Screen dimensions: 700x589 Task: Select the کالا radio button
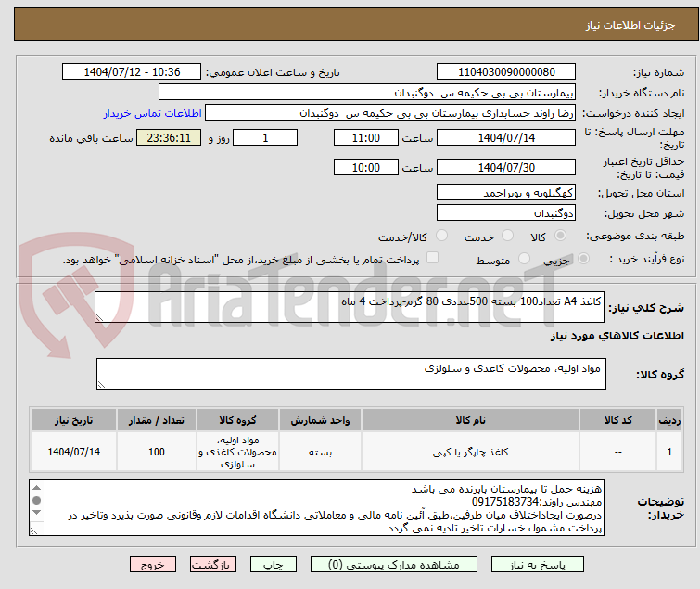tap(560, 236)
